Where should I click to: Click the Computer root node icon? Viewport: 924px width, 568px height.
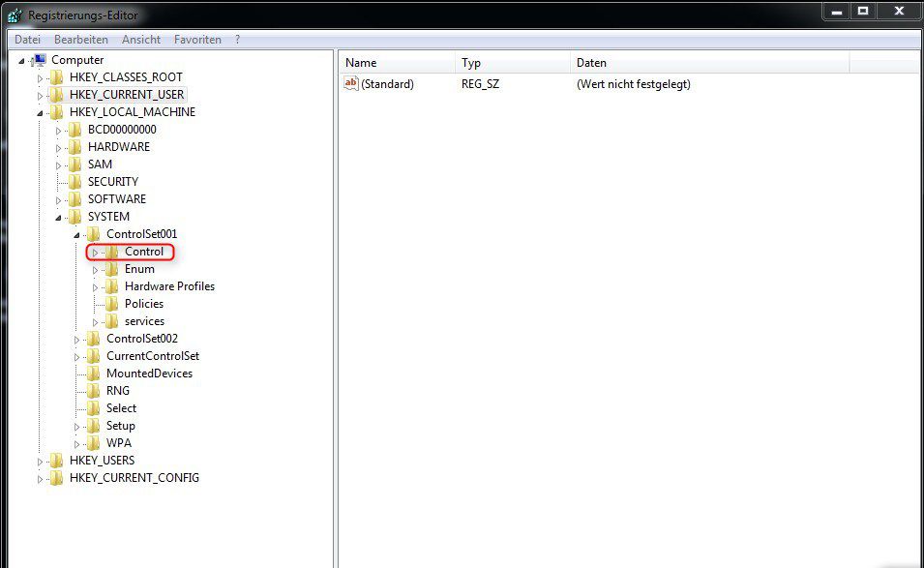tap(40, 60)
